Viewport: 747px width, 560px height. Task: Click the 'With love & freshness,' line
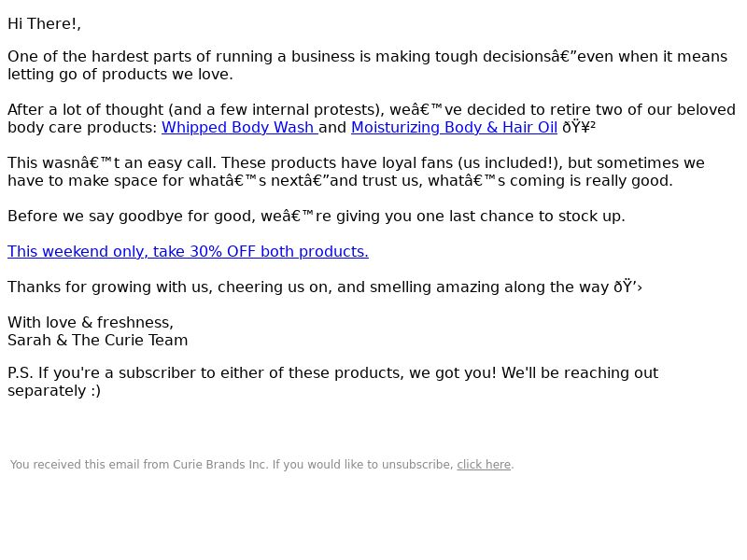91,322
